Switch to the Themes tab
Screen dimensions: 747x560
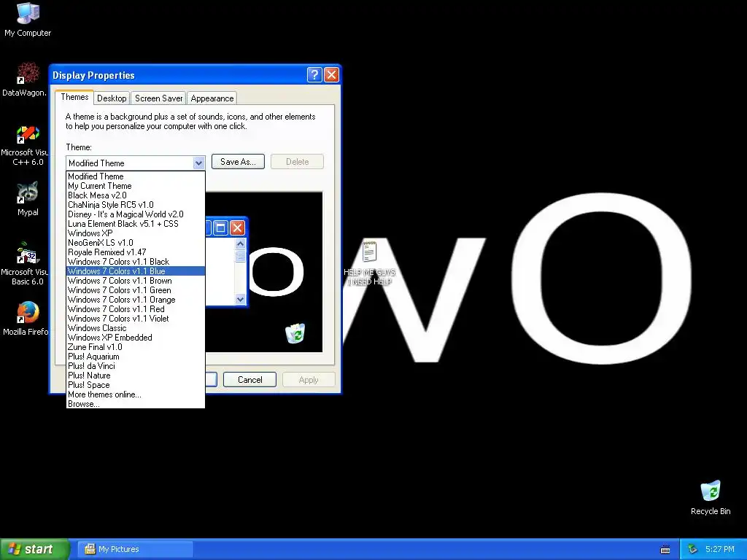[x=74, y=97]
